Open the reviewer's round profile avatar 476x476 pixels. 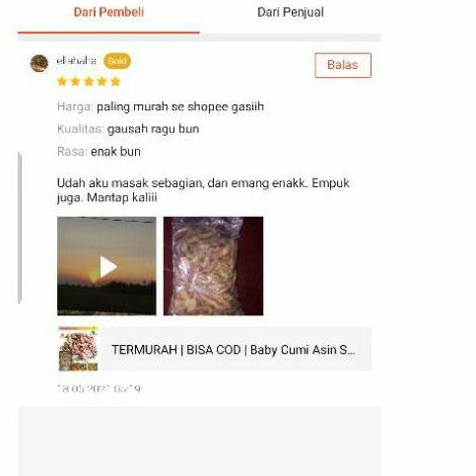point(39,63)
